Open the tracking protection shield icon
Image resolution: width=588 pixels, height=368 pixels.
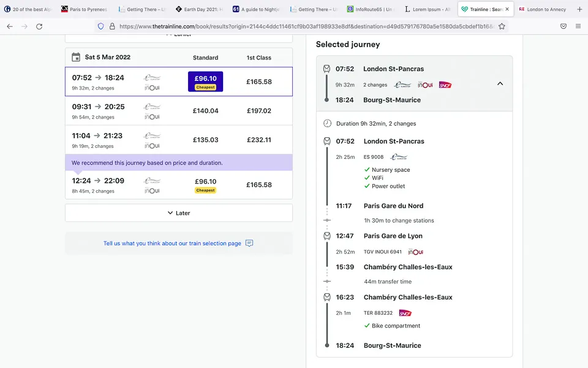coord(100,26)
